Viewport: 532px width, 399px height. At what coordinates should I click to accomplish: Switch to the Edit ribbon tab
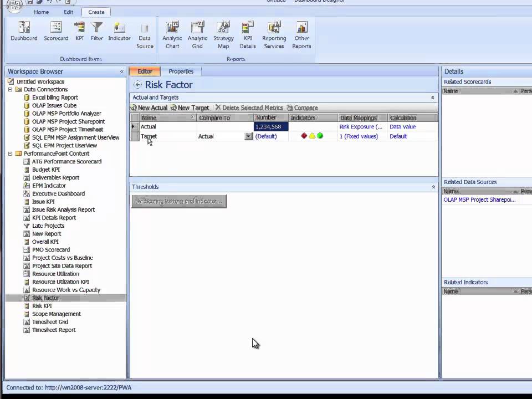point(68,12)
